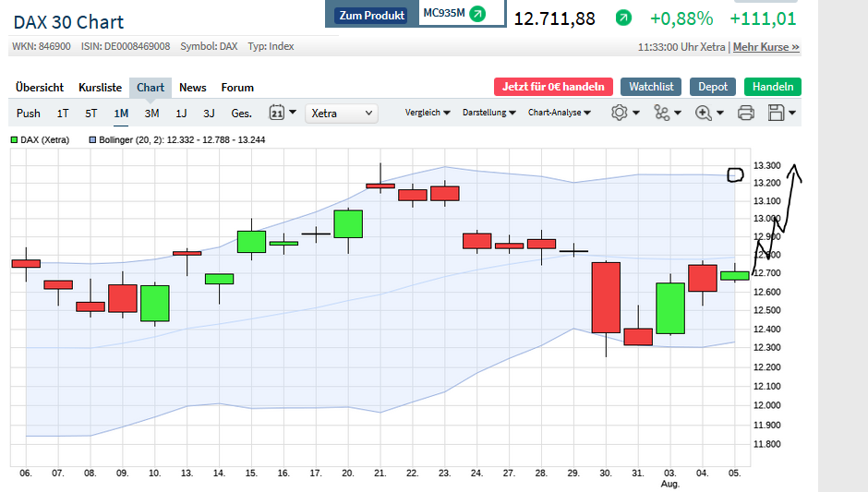The width and height of the screenshot is (868, 492).
Task: Switch to the Übersicht tab
Action: (x=40, y=88)
